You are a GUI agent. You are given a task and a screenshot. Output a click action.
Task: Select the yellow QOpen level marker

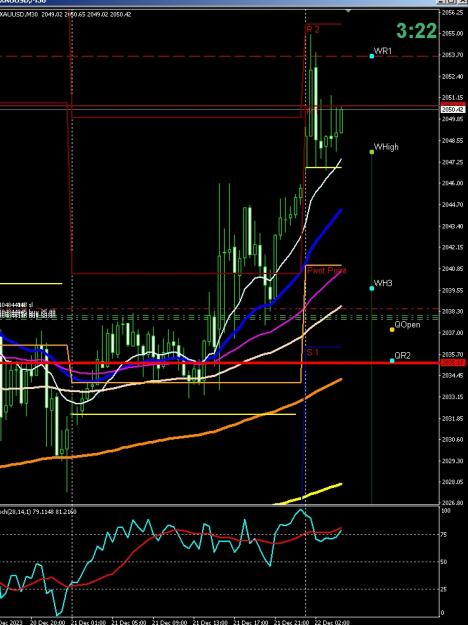coord(392,330)
